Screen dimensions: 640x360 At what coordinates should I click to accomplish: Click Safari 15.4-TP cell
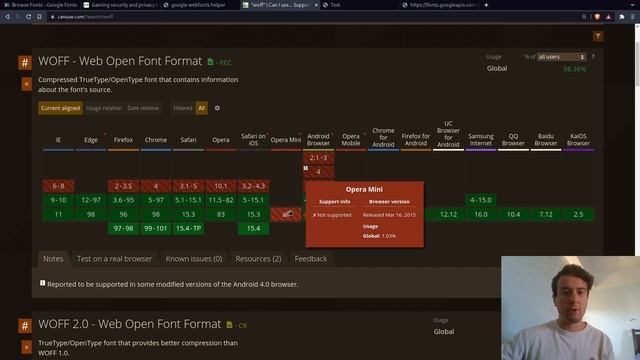188,228
